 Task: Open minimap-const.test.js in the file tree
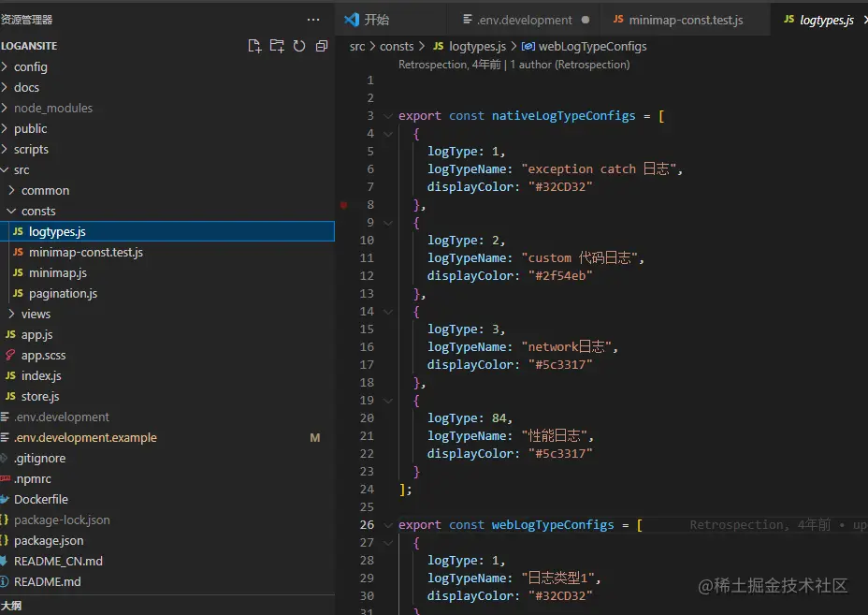coord(167,252)
